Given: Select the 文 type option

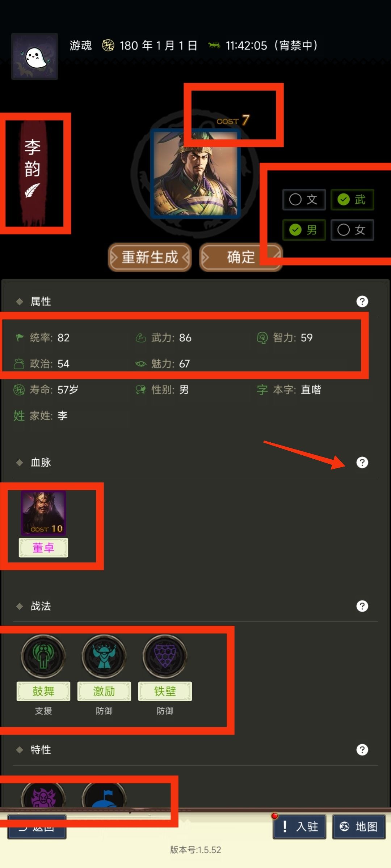Looking at the screenshot, I should pyautogui.click(x=304, y=199).
